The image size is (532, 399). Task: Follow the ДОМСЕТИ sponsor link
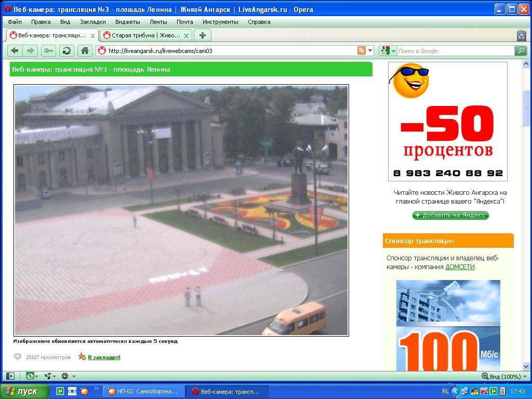click(460, 267)
